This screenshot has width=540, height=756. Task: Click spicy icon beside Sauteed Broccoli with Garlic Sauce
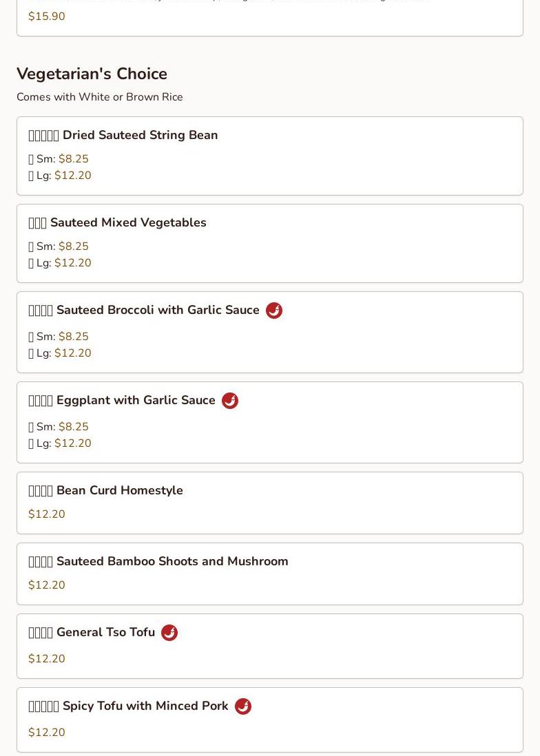(274, 311)
